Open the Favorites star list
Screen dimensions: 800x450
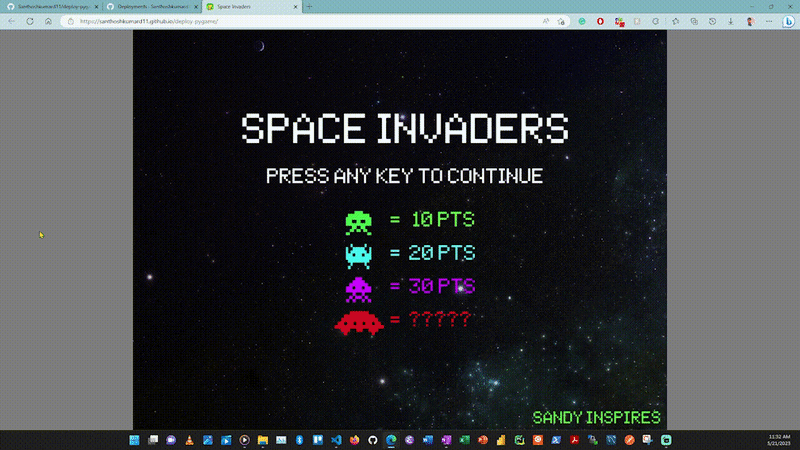pos(676,21)
